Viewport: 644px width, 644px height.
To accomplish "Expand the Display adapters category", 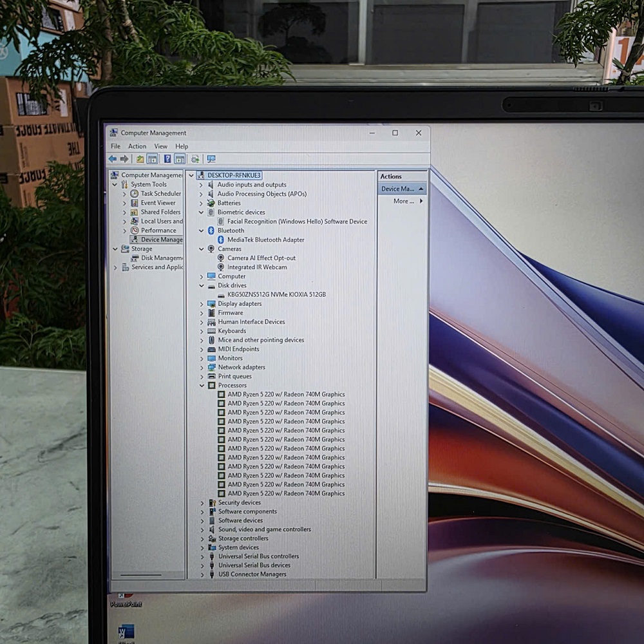I will pos(201,304).
